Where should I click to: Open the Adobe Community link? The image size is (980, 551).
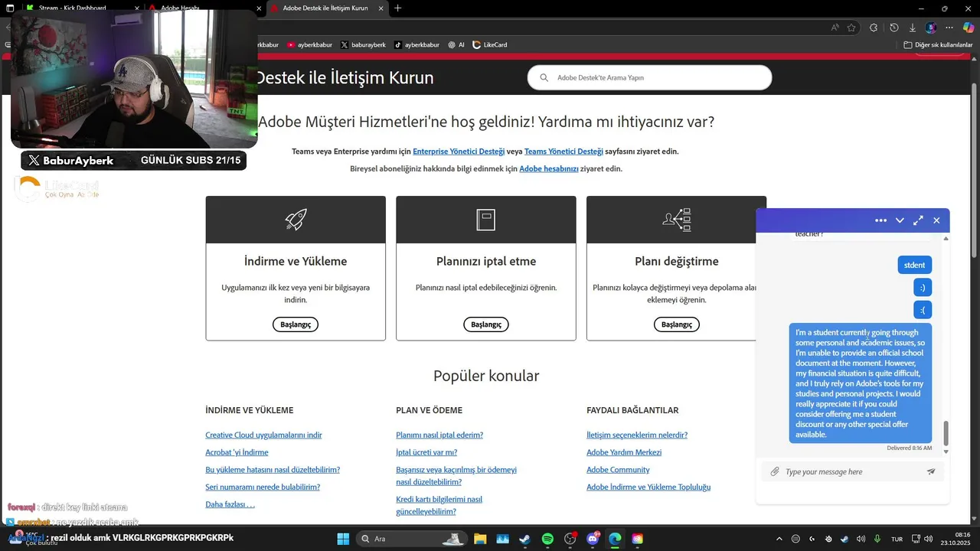[x=618, y=470]
